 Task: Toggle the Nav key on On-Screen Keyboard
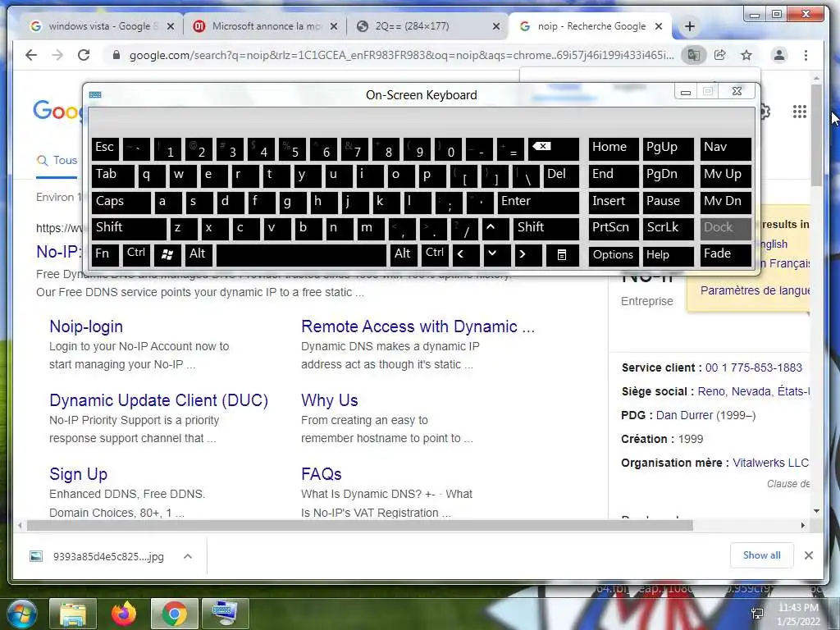click(x=725, y=149)
